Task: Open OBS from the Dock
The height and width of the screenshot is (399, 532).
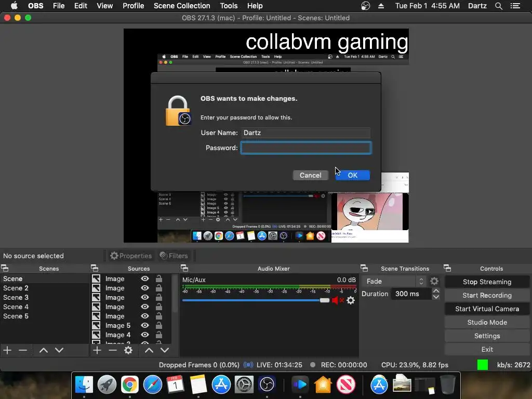Action: [x=267, y=384]
